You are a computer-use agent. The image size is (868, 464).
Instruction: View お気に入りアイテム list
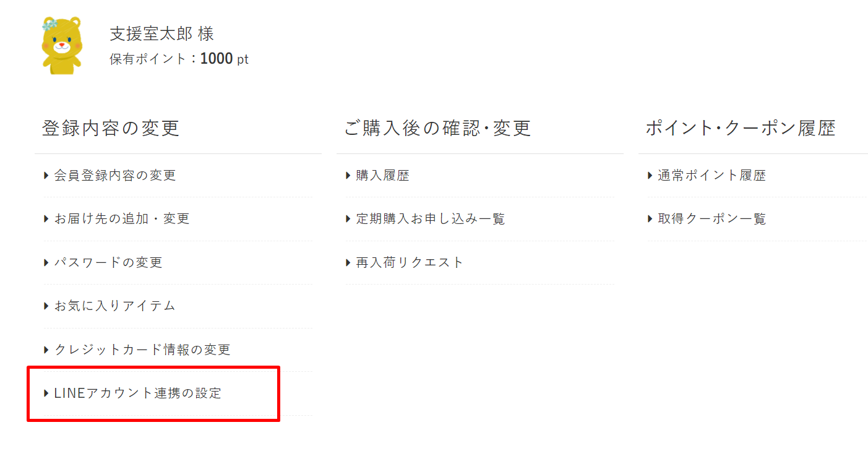115,306
